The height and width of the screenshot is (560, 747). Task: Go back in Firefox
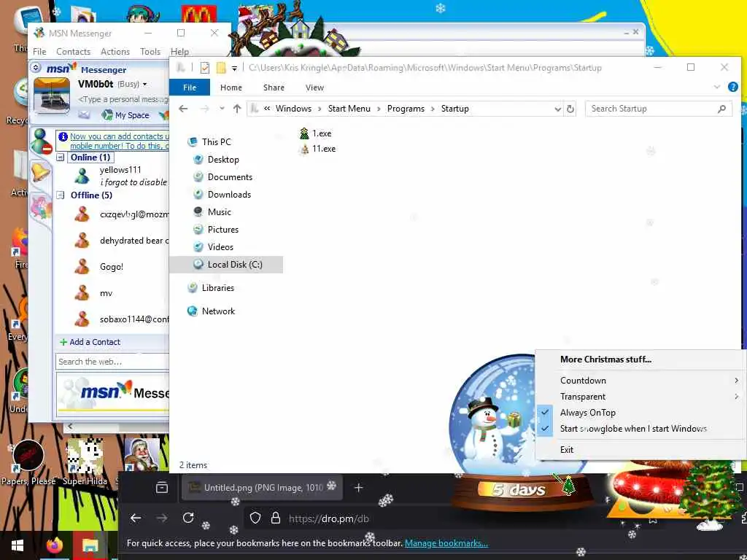tap(136, 518)
